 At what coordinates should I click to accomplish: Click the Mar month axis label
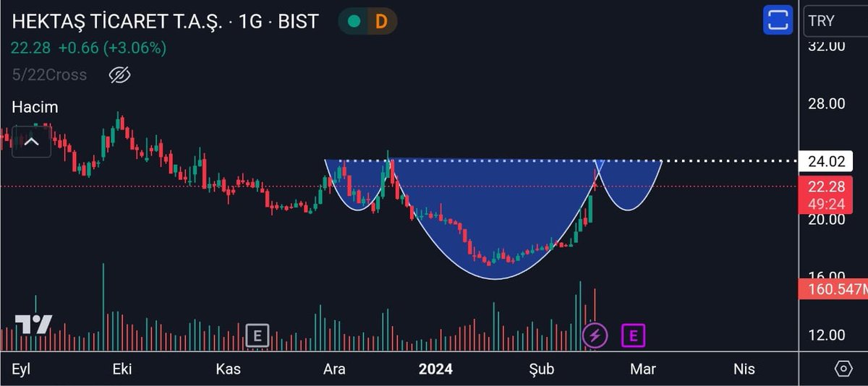point(642,369)
